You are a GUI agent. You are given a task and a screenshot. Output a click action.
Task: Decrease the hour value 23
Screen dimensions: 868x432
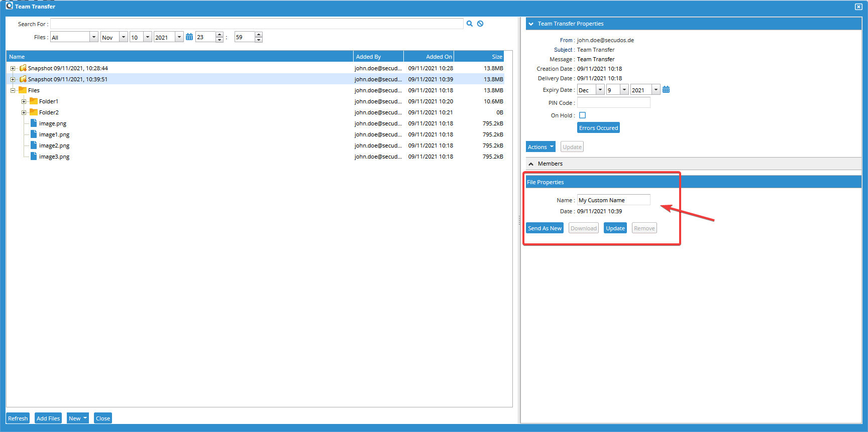[x=220, y=40]
